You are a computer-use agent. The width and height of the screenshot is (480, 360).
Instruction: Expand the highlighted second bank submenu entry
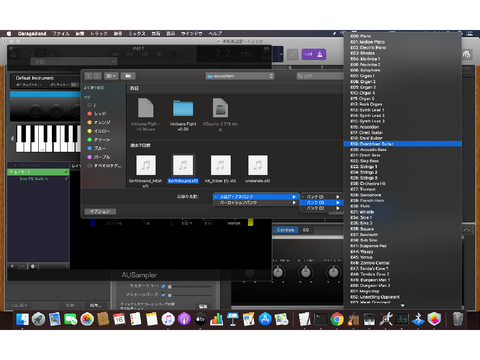[x=321, y=202]
